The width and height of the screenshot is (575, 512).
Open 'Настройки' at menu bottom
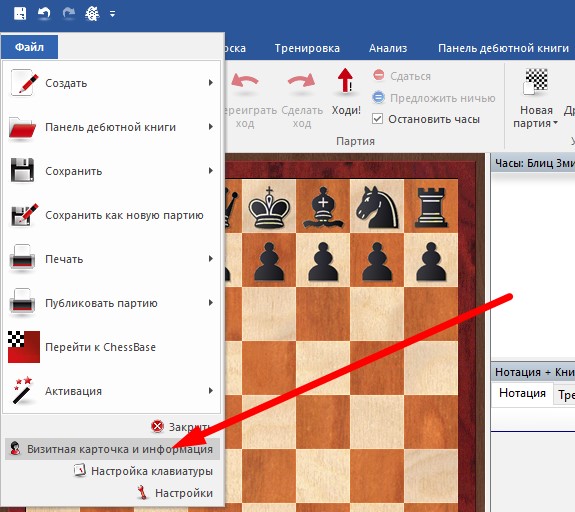(175, 493)
